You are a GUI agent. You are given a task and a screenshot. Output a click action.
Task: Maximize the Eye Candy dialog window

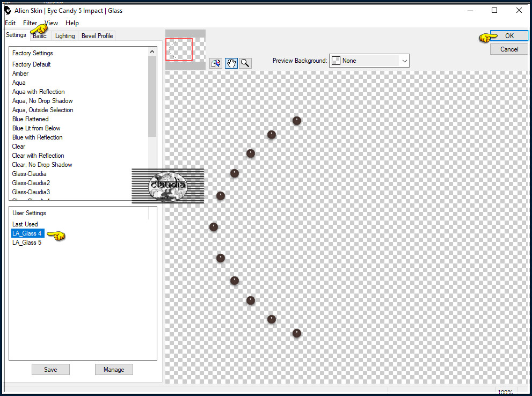[x=494, y=11]
